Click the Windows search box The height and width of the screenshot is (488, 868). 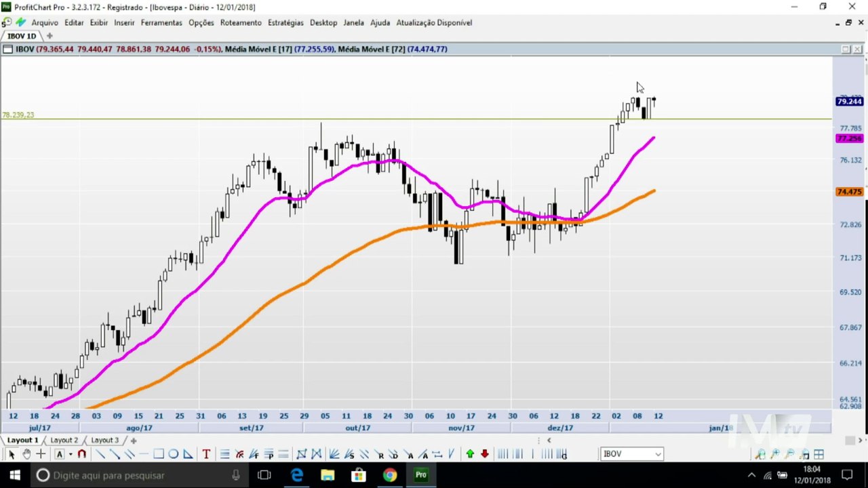(141, 475)
